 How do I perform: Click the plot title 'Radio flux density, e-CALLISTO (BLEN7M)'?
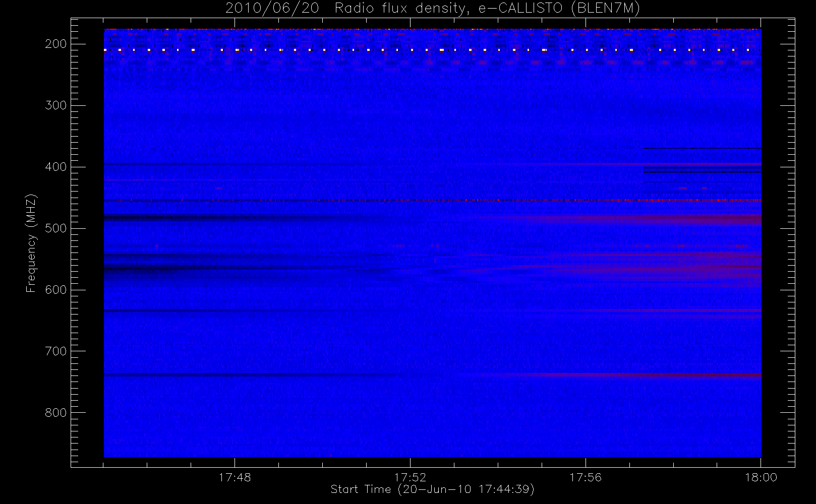click(487, 9)
